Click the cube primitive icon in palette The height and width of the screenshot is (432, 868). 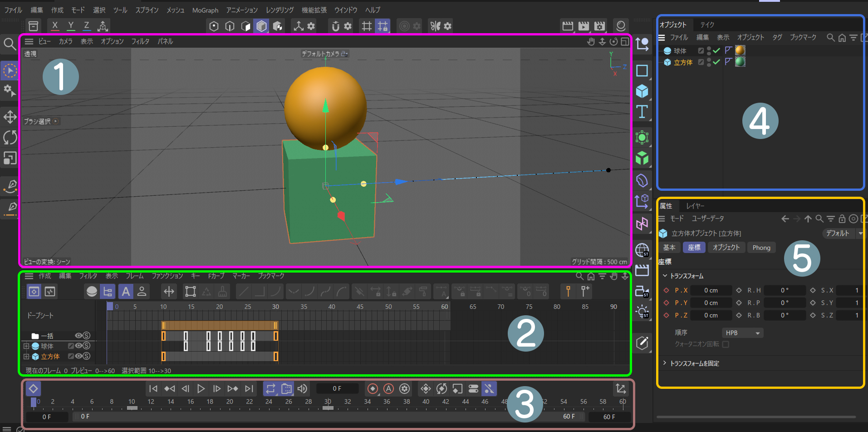coord(642,91)
